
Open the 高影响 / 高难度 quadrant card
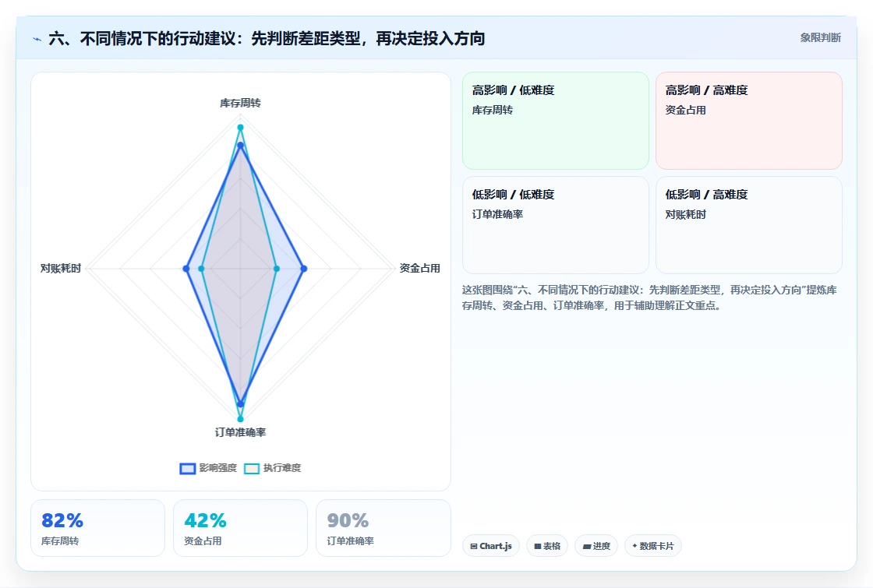click(749, 121)
